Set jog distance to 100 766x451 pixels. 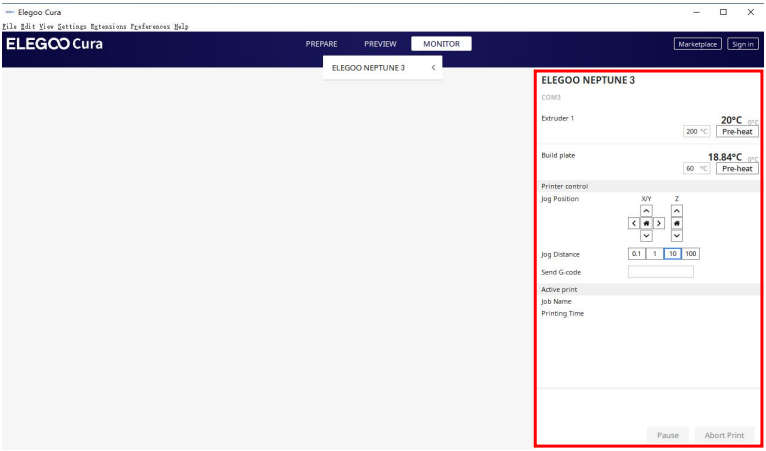[x=690, y=254]
